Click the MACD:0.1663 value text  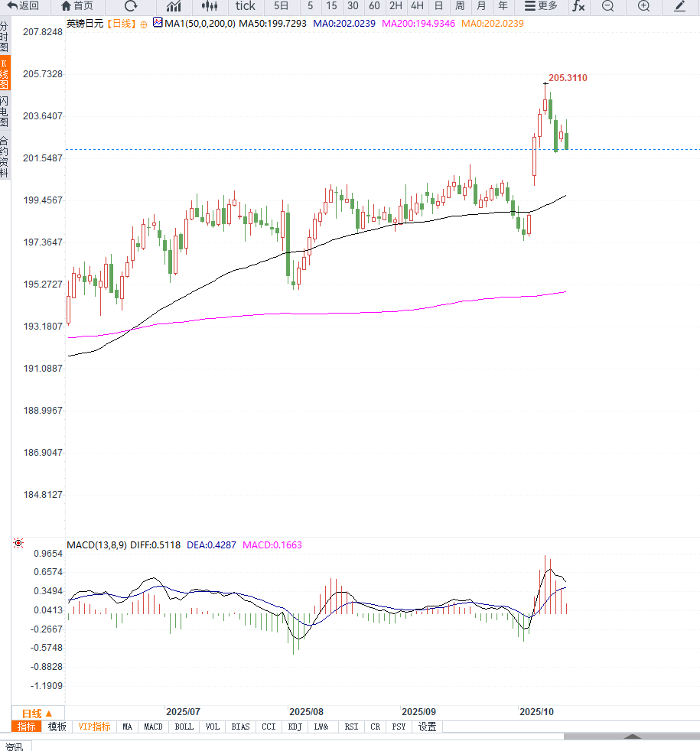click(x=272, y=545)
